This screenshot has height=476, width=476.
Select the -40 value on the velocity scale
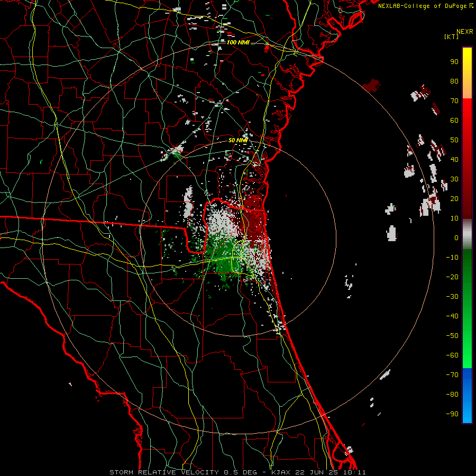click(452, 316)
